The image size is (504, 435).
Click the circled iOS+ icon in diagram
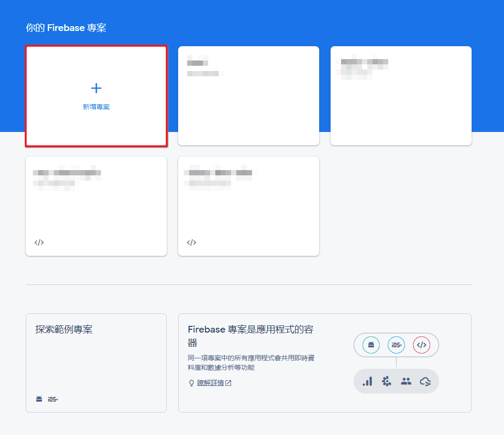pyautogui.click(x=396, y=345)
